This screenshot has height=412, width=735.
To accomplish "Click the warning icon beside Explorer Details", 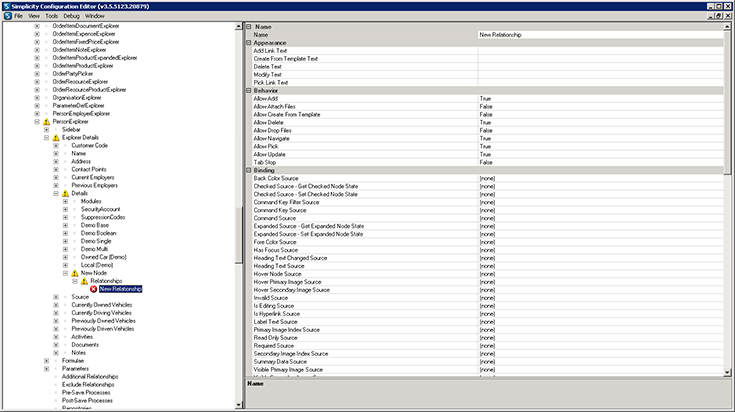I will pyautogui.click(x=56, y=138).
